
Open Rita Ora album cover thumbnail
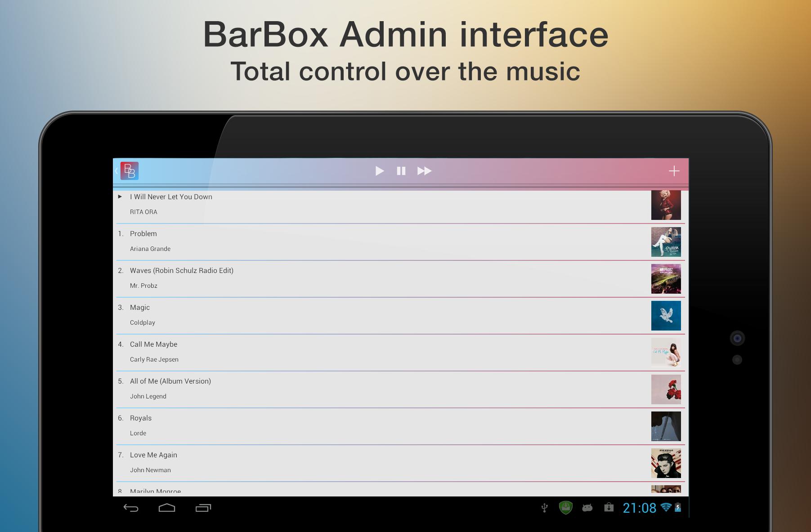666,205
